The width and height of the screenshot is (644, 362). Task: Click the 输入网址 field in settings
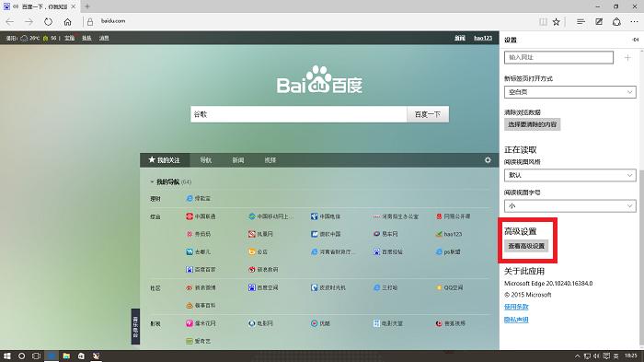tap(559, 57)
